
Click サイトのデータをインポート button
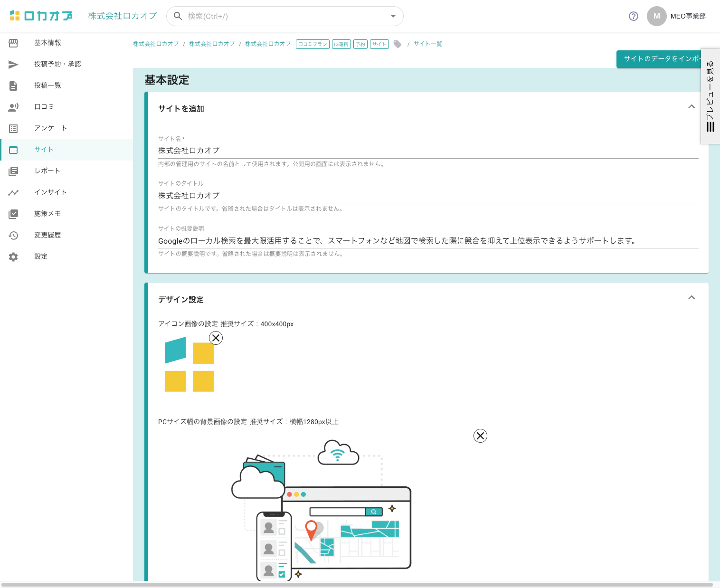click(x=659, y=59)
